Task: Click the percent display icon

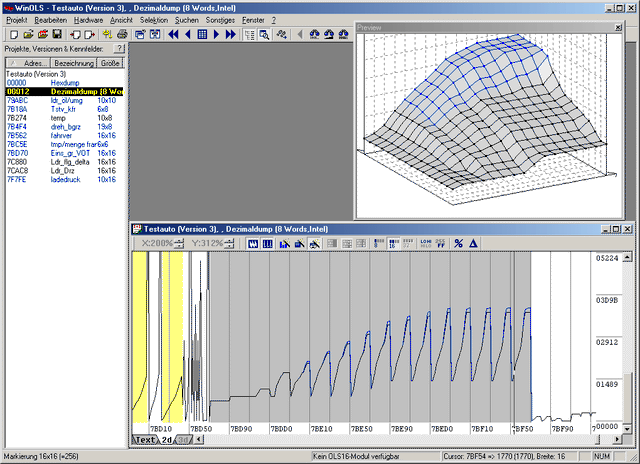Action: coord(458,243)
